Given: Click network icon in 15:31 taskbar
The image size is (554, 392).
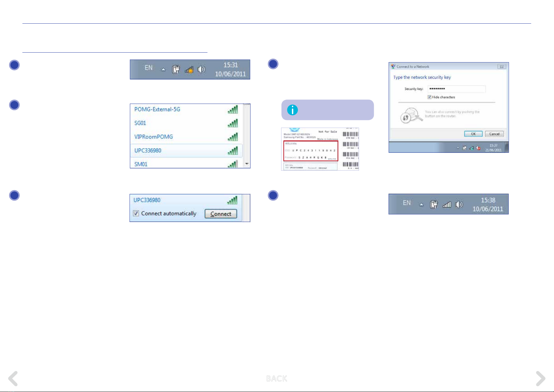Looking at the screenshot, I should (189, 69).
